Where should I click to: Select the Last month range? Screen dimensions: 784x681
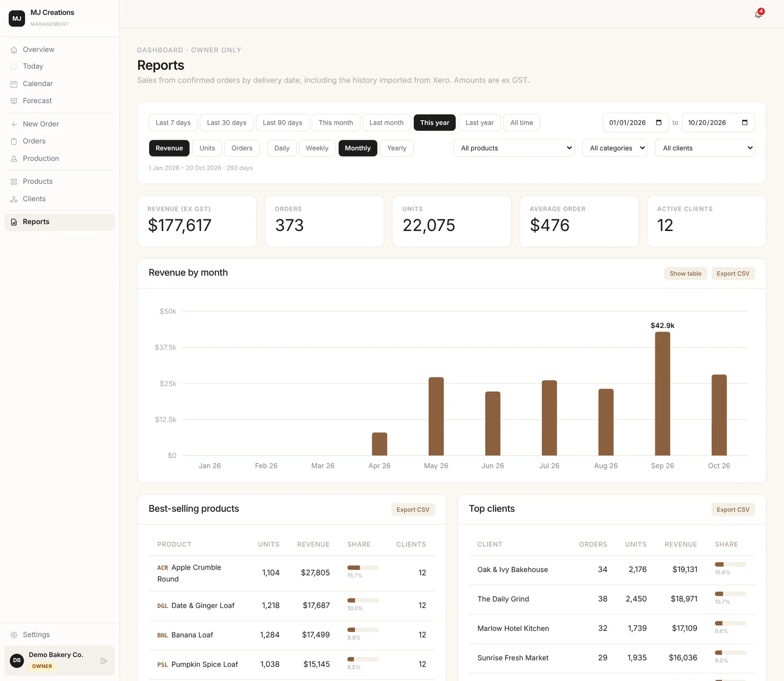pos(387,123)
